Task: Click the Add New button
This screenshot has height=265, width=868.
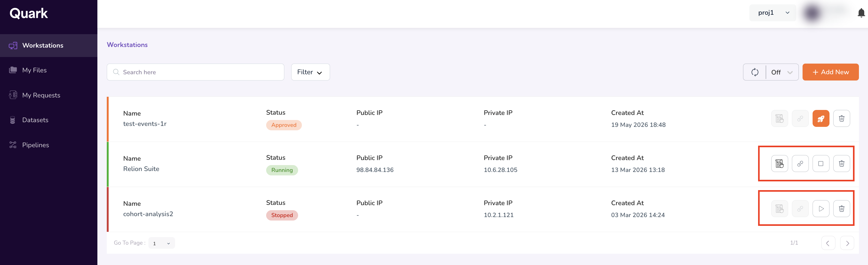Action: point(830,72)
